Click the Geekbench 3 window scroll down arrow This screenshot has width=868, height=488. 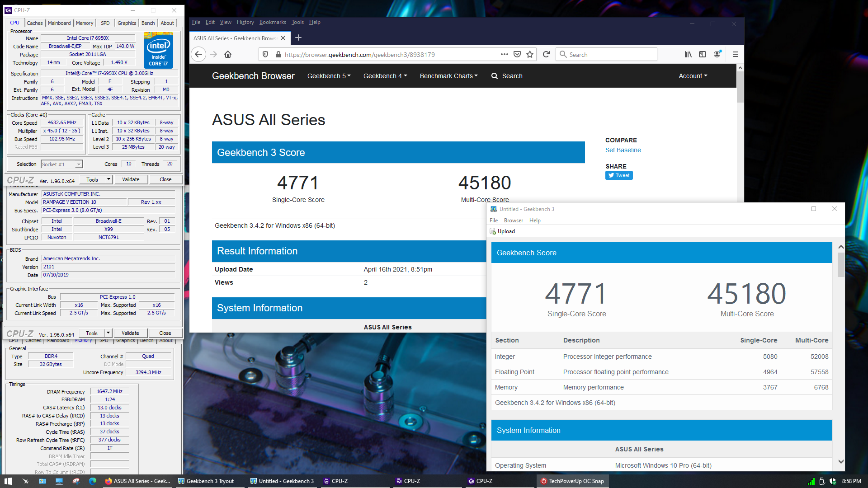pos(841,461)
